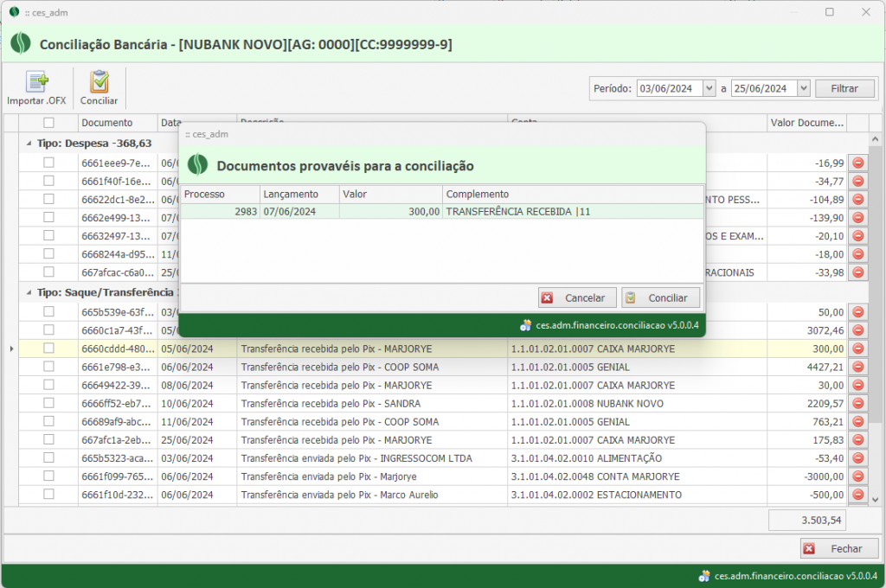The height and width of the screenshot is (588, 886).
Task: Tick checkbox for document 66622dc1-8e2
Action: coord(48,199)
